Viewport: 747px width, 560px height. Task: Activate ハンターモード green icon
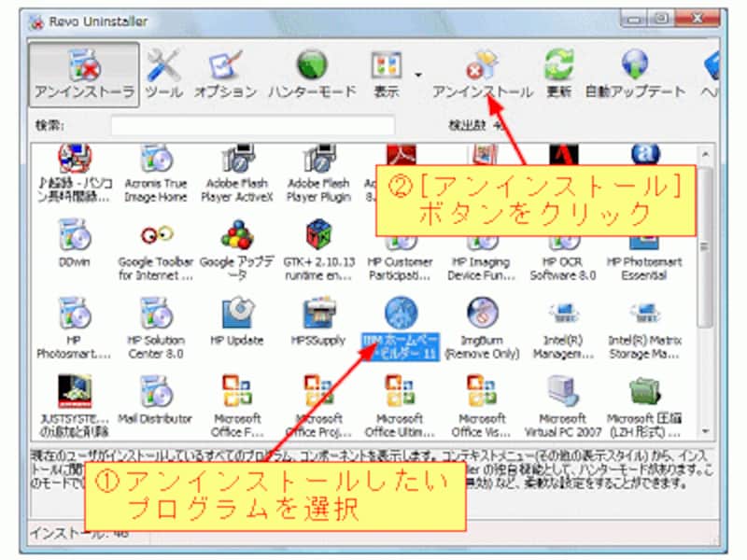(x=312, y=64)
